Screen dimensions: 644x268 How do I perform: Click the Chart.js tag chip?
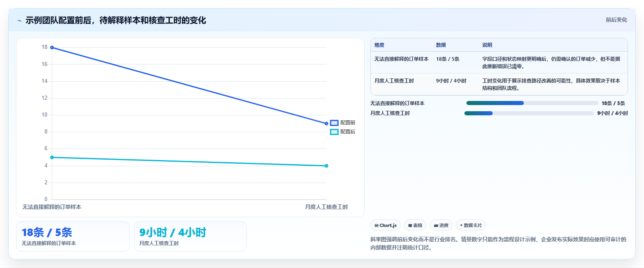(x=386, y=225)
